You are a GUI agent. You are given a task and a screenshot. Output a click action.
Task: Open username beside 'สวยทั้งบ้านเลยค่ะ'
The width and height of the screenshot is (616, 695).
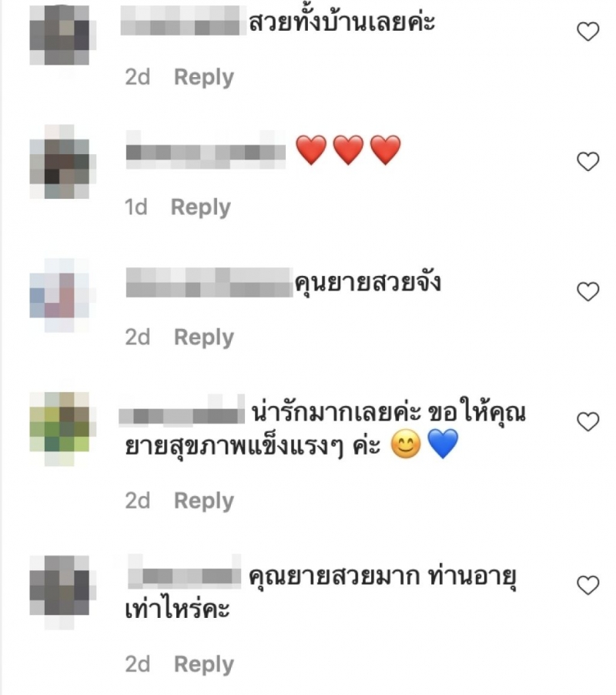(183, 20)
